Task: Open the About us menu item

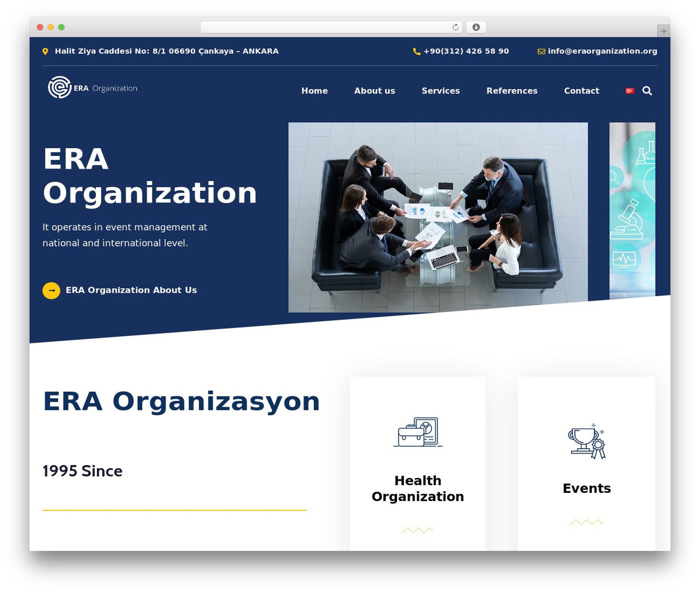Action: (375, 91)
